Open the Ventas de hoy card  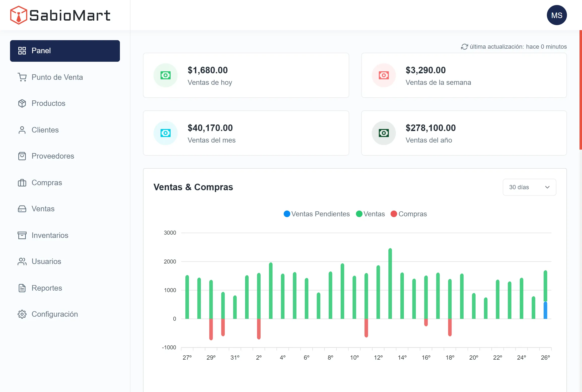246,75
